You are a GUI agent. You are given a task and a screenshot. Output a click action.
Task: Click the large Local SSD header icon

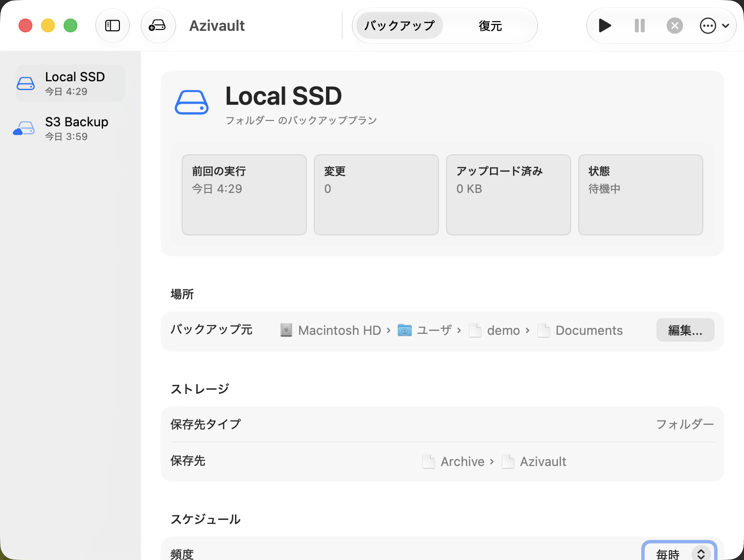pos(192,102)
